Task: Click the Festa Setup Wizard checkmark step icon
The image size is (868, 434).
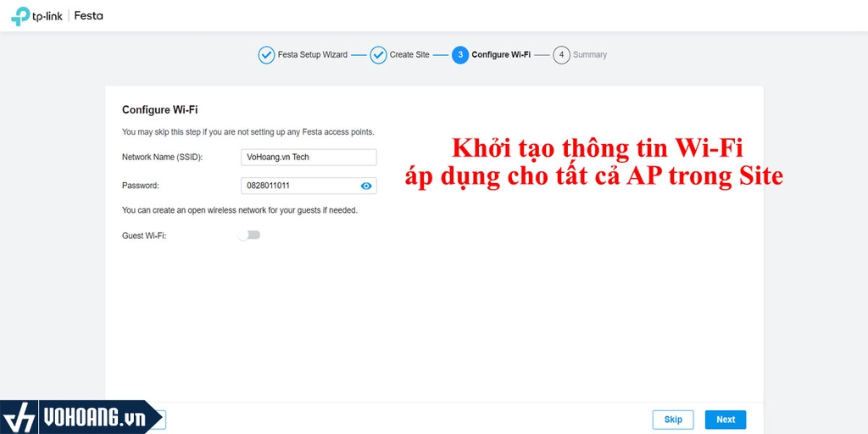Action: click(266, 55)
